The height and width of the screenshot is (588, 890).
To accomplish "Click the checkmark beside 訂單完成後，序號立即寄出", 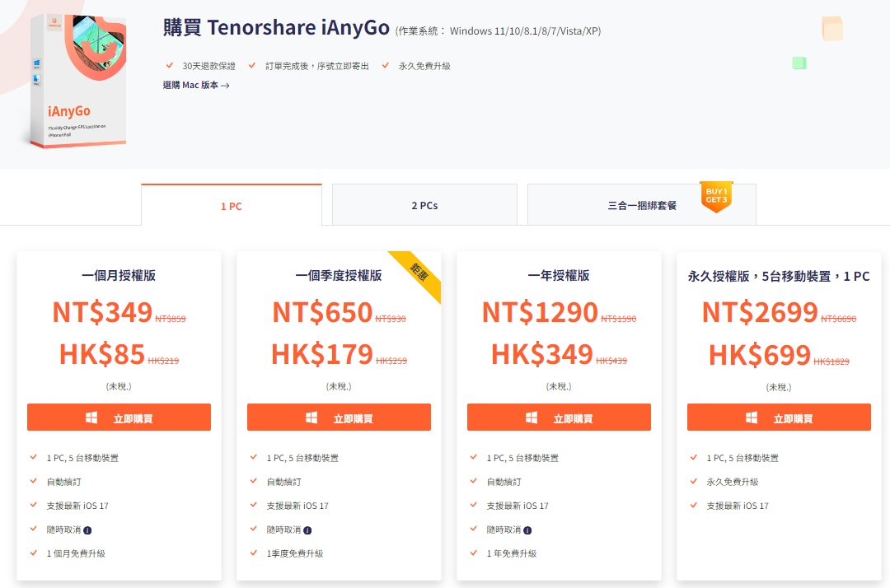I will (x=252, y=66).
